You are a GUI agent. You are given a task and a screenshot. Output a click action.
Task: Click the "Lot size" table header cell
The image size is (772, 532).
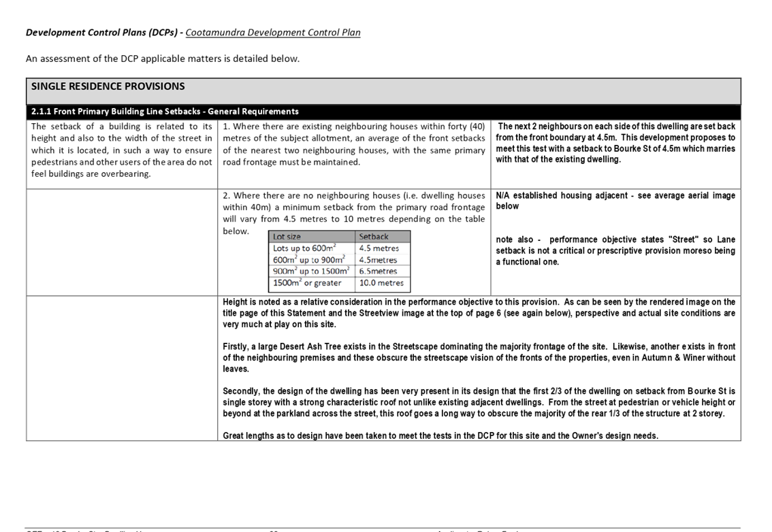coord(312,237)
